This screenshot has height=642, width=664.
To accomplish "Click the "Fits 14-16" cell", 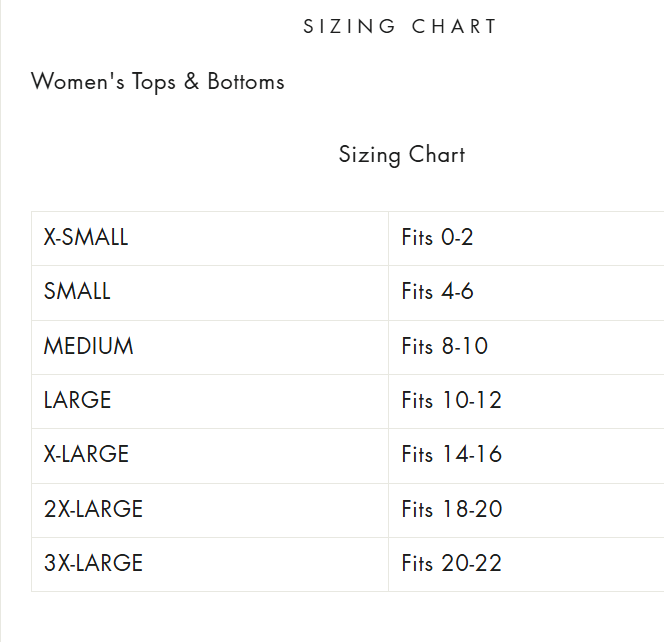I will pyautogui.click(x=451, y=455).
